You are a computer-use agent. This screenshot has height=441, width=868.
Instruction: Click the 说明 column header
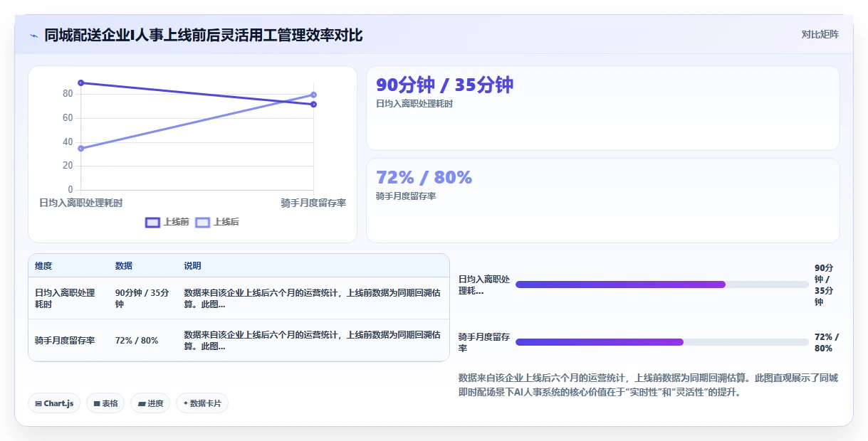tap(192, 266)
